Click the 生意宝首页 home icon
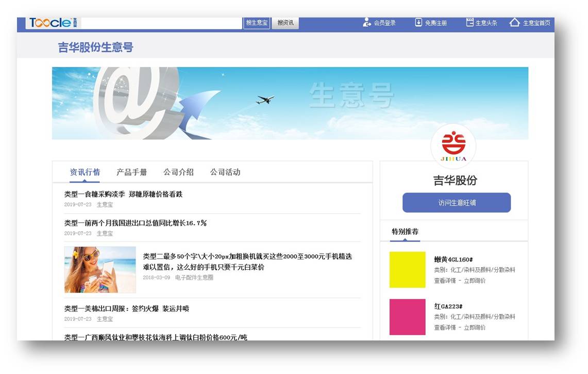Image resolution: width=588 pixels, height=374 pixels. point(514,23)
